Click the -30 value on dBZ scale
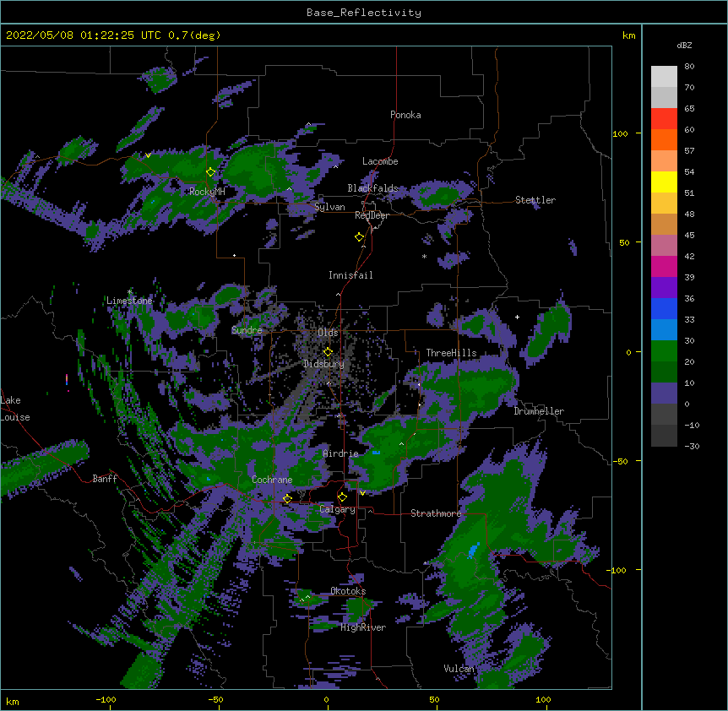Image resolution: width=728 pixels, height=711 pixels. click(x=692, y=446)
